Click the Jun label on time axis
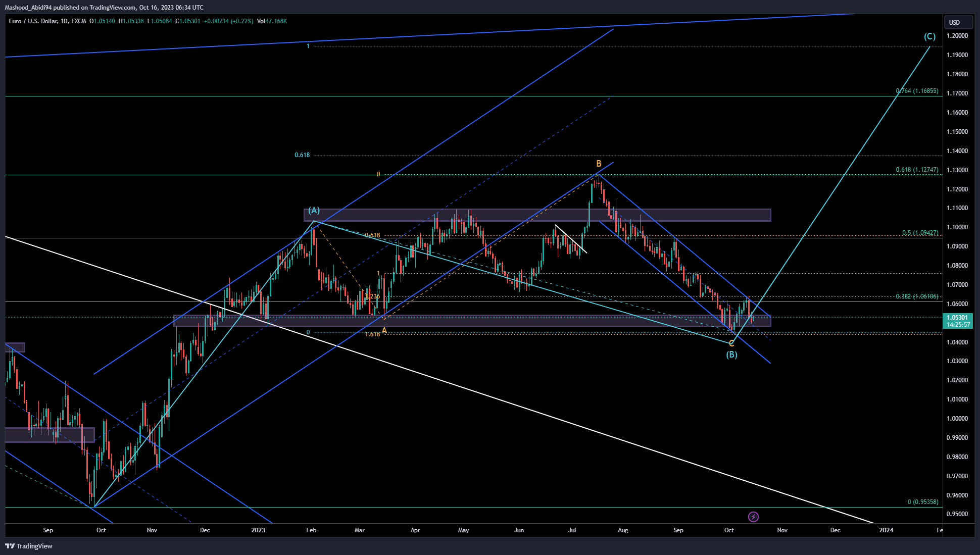The image size is (980, 555). pos(519,530)
